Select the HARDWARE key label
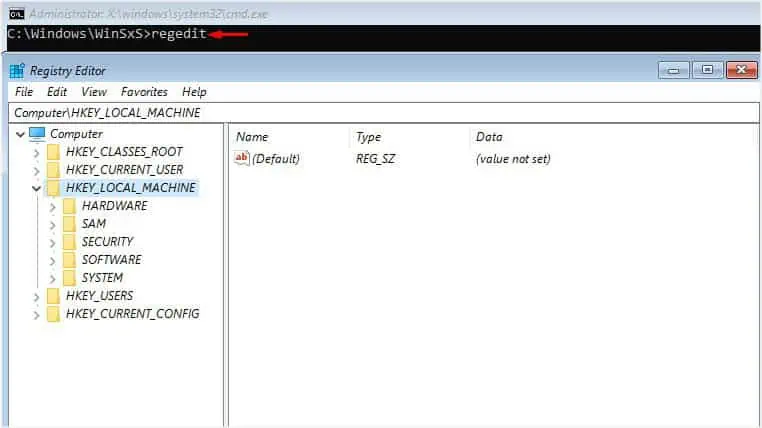This screenshot has height=428, width=762. tap(115, 206)
